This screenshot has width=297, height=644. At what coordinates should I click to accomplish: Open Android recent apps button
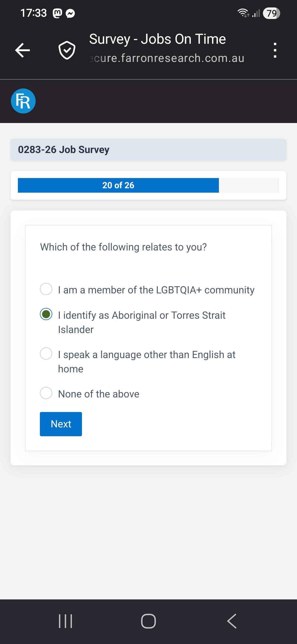tap(65, 621)
